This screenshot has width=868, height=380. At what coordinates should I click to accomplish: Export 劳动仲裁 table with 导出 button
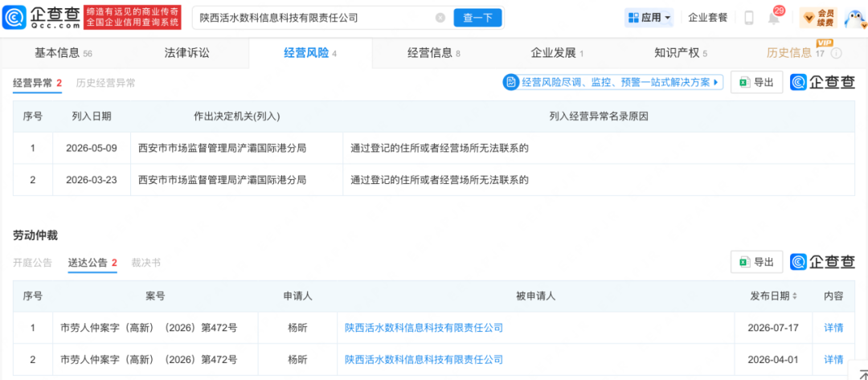(x=757, y=262)
